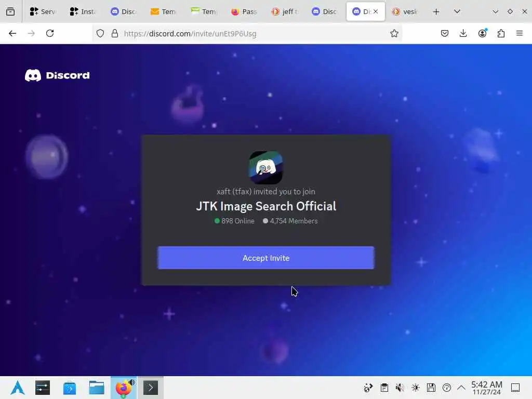The height and width of the screenshot is (399, 532).
Task: Open the clipboard tray icon
Action: tap(384, 388)
